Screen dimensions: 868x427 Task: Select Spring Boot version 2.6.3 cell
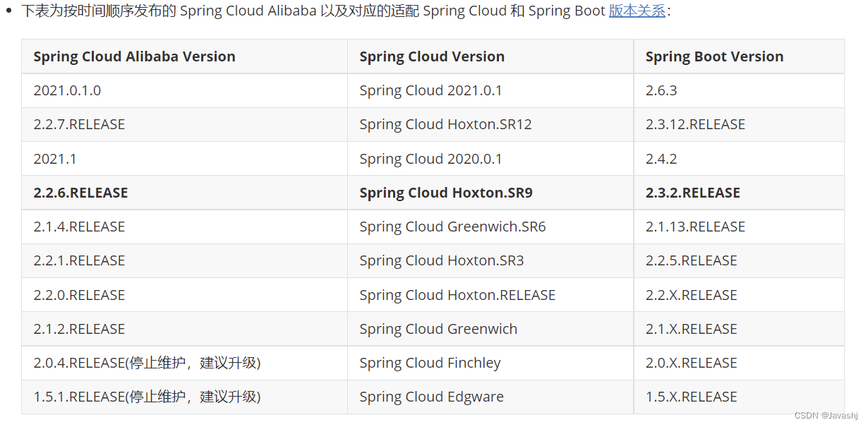(739, 90)
